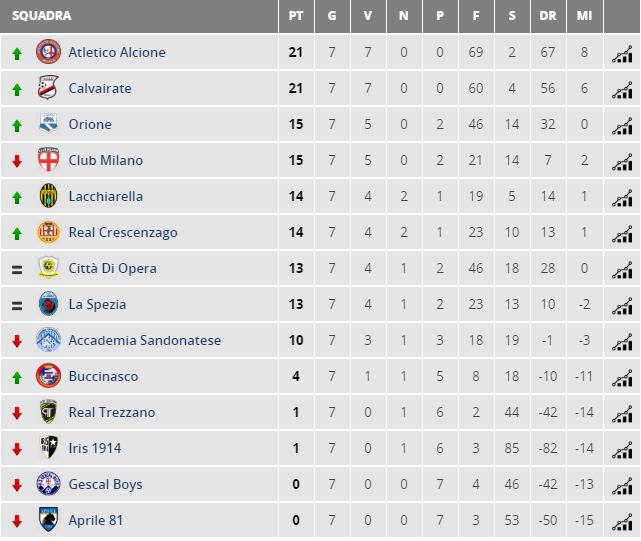Click the SQUADRA column header
The height and width of the screenshot is (541, 641).
click(x=42, y=16)
